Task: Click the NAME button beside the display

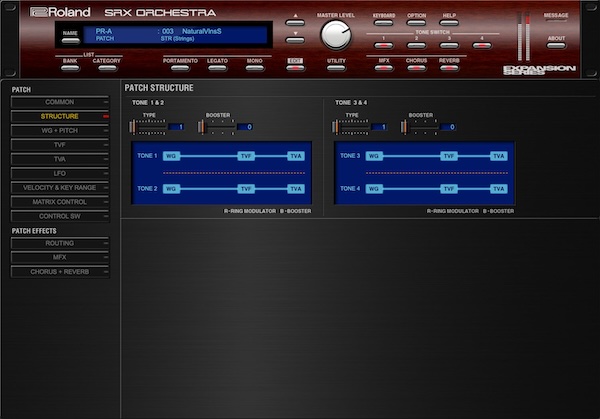Action: pos(70,40)
